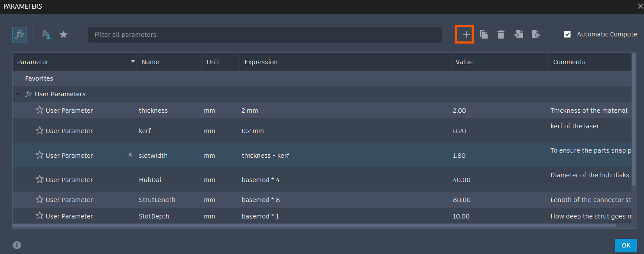Open the info icon at bottom left

[x=17, y=245]
